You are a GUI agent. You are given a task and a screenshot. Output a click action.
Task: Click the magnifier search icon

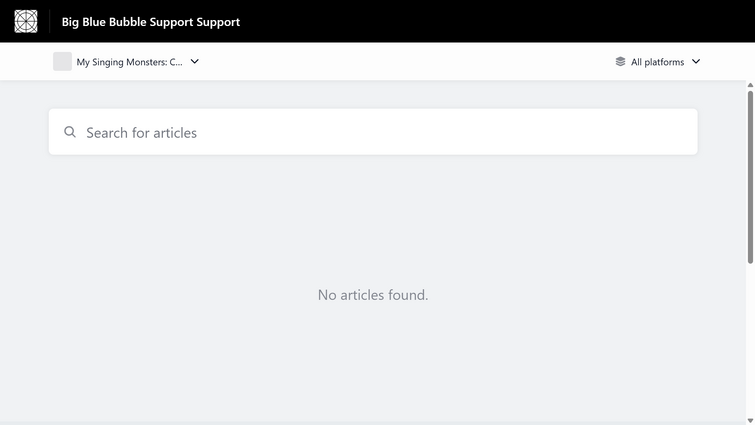(x=70, y=132)
